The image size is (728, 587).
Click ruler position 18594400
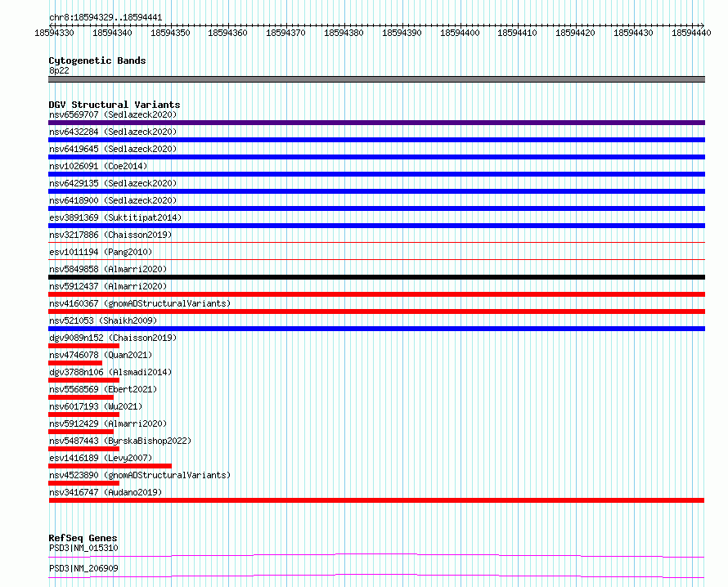tap(460, 33)
